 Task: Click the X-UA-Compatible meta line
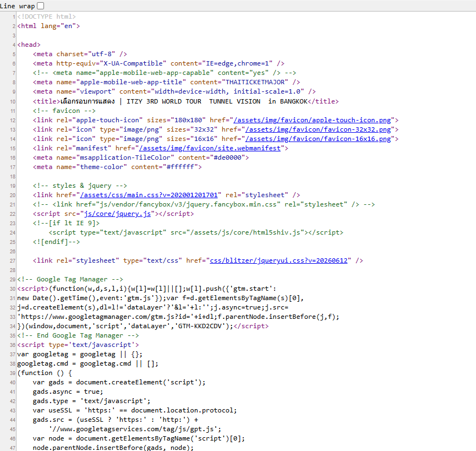click(158, 63)
